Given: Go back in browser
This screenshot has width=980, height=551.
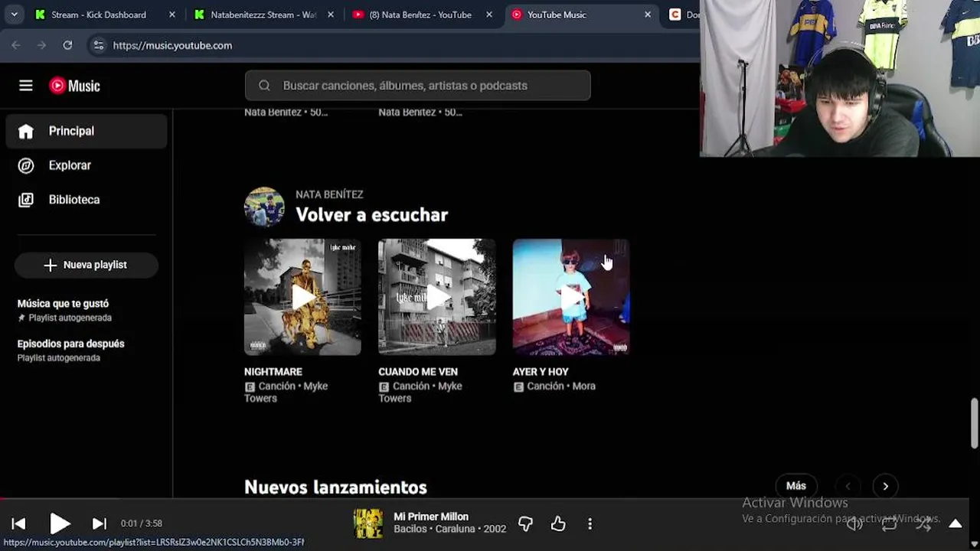Looking at the screenshot, I should click(16, 45).
